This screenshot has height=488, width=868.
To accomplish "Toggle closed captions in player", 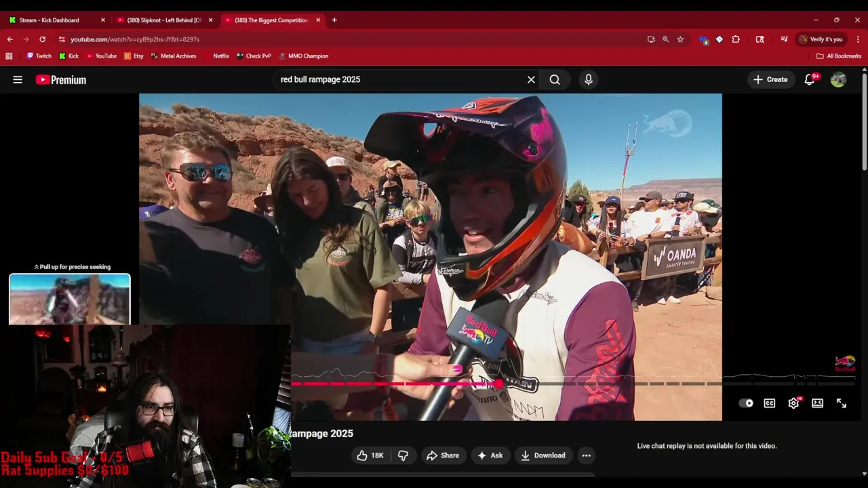I will tap(770, 403).
